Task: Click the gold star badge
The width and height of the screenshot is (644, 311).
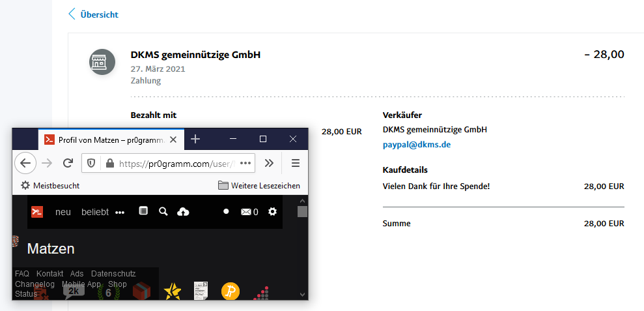Action: pyautogui.click(x=172, y=291)
